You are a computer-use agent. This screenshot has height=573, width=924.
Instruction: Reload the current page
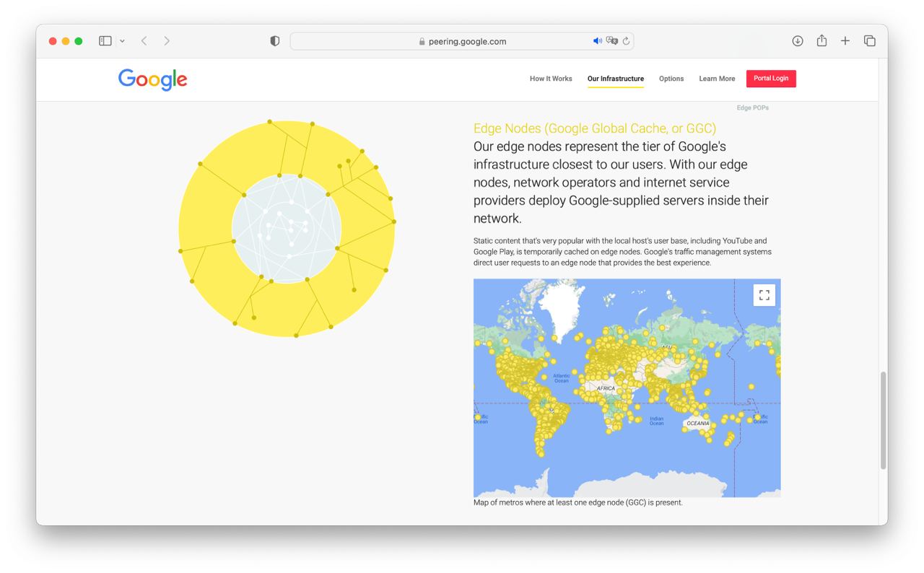point(626,41)
